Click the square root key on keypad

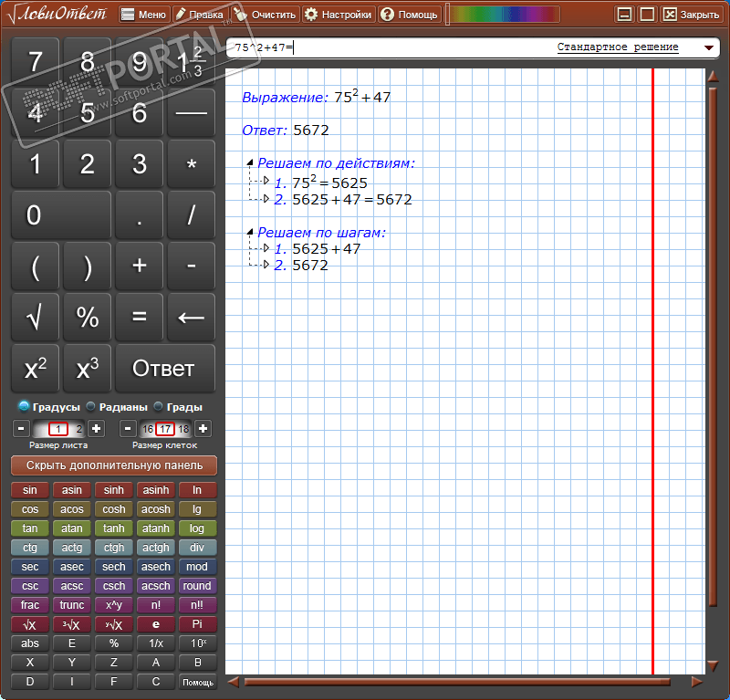point(36,318)
